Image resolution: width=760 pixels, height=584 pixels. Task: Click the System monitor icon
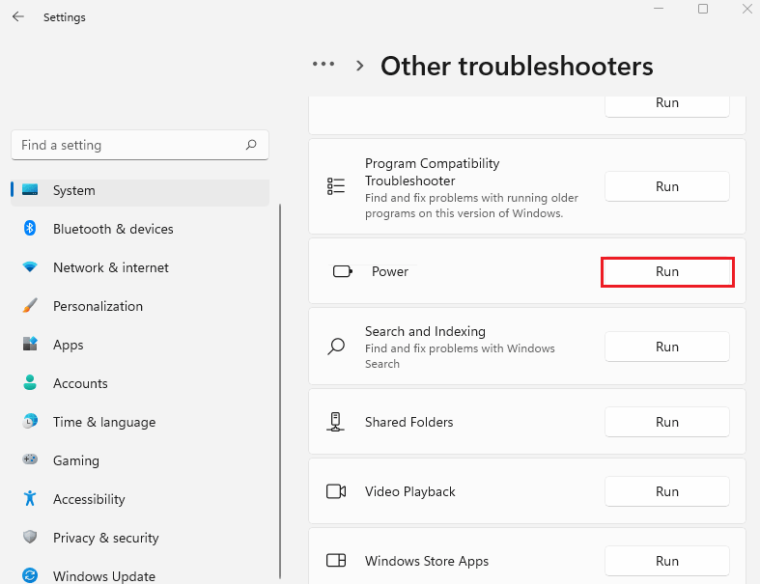coord(30,190)
